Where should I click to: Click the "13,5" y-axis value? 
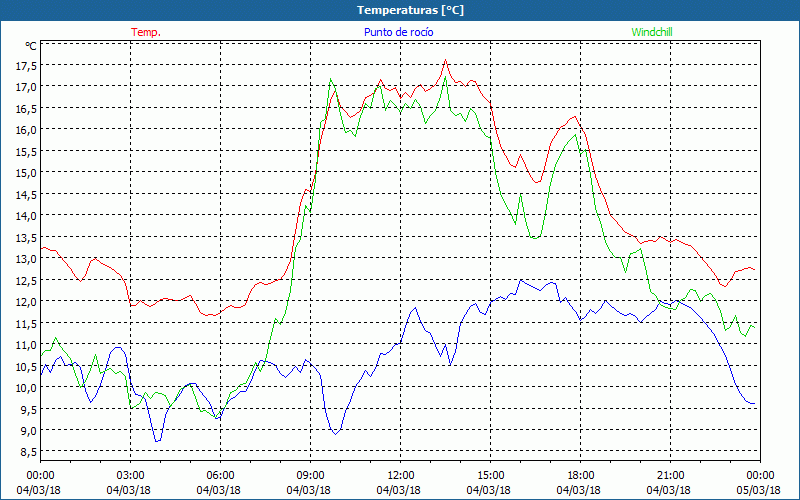[26, 237]
